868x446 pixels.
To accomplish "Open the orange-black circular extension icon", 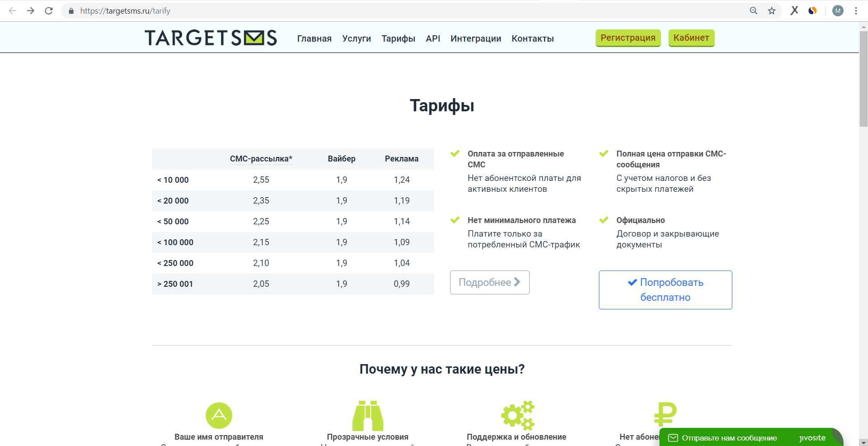I will click(812, 11).
